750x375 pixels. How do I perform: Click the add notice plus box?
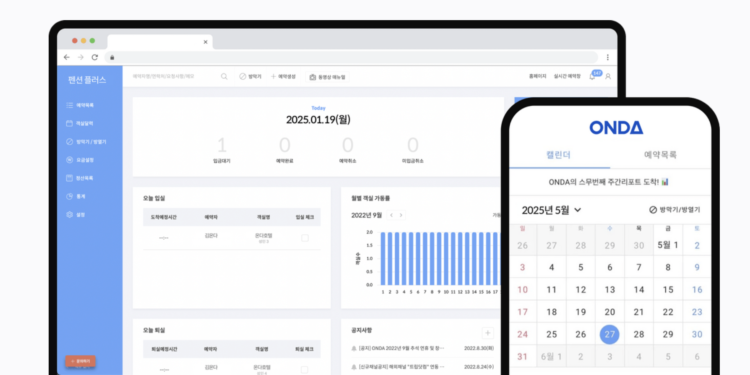(x=487, y=333)
